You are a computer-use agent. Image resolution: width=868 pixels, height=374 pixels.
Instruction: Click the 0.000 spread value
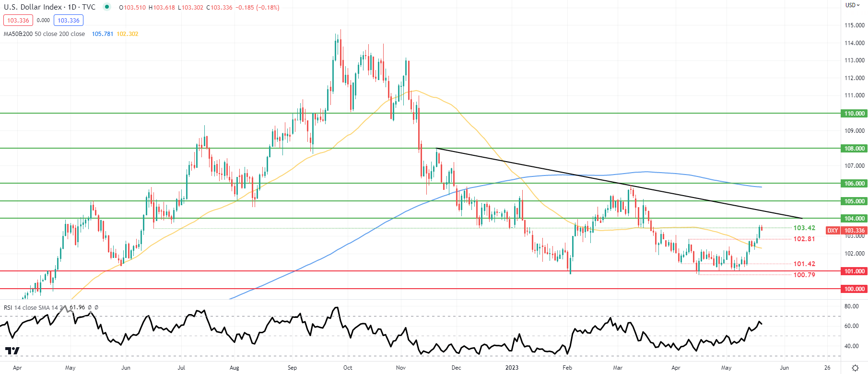[x=43, y=20]
